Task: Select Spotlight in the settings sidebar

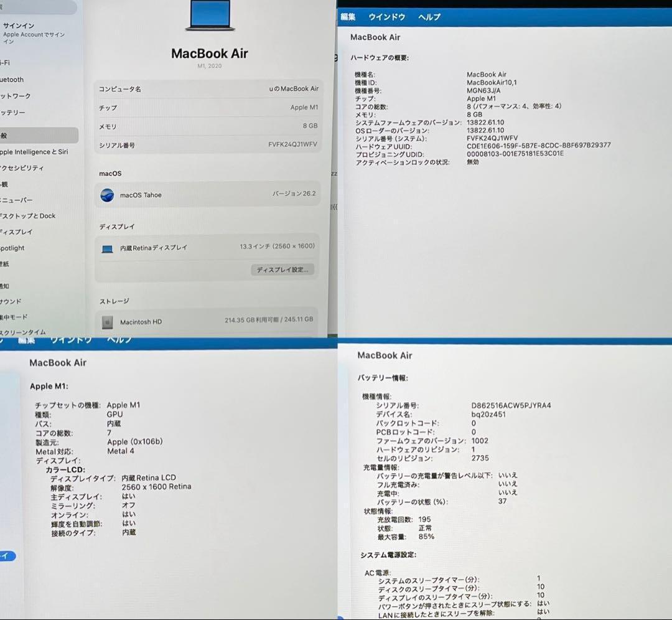Action: [x=12, y=248]
